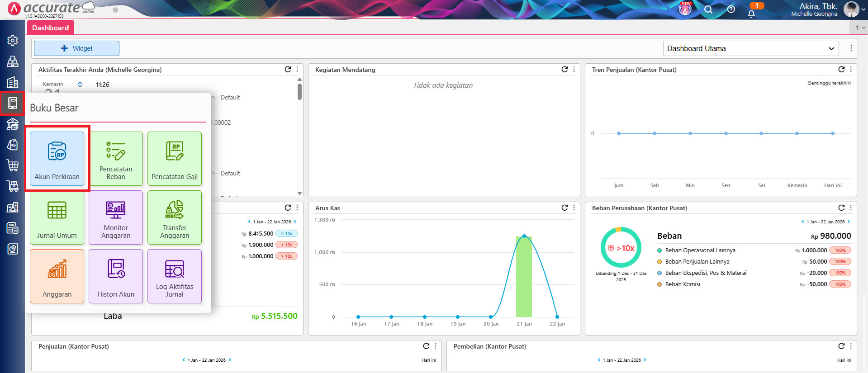Switch to the Dashboard tab
This screenshot has width=868, height=373.
50,28
